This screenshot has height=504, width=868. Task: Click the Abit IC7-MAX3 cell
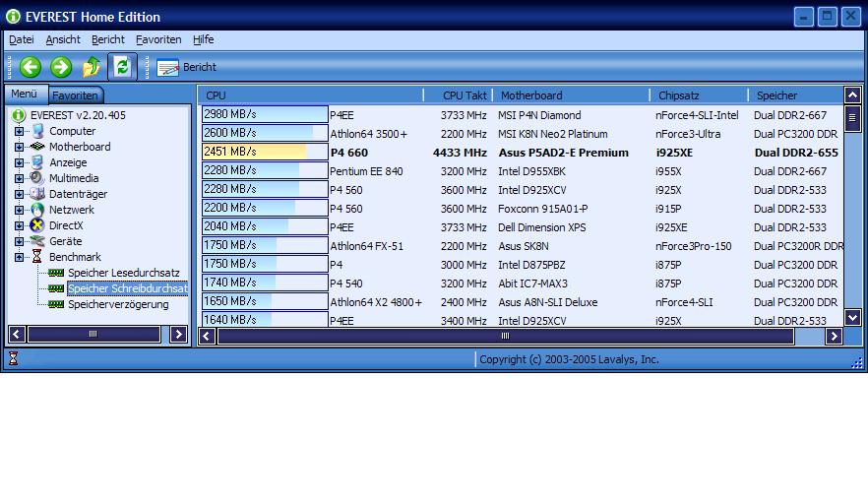point(532,283)
